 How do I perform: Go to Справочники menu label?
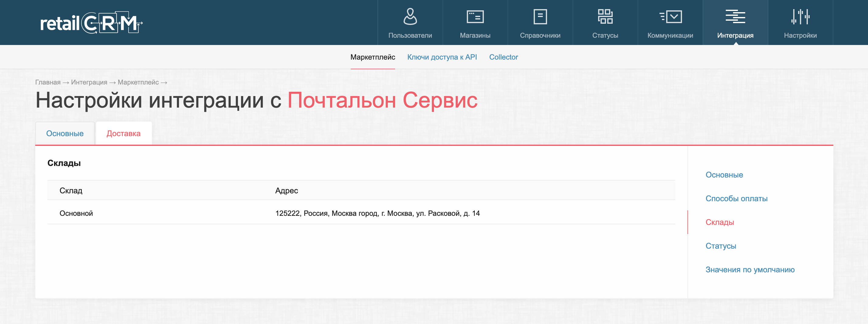[540, 35]
